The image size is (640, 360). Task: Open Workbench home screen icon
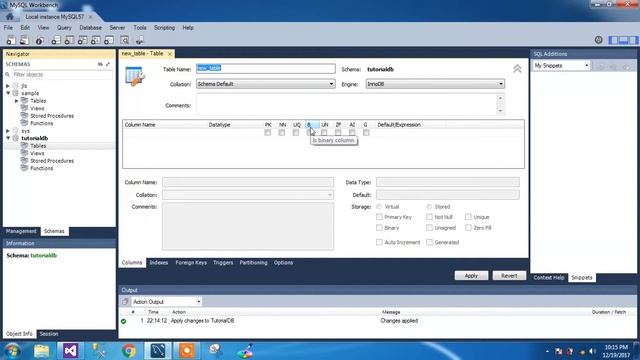pyautogui.click(x=9, y=17)
